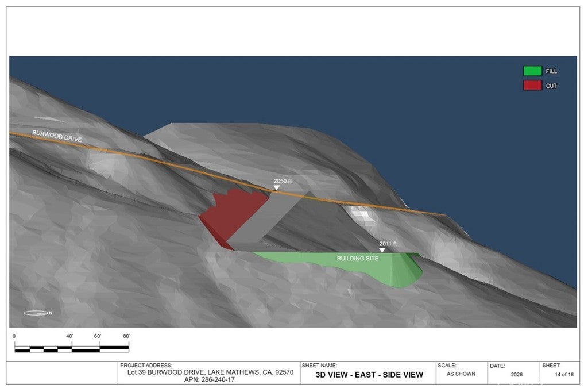This screenshot has width=588, height=392.
Task: Select the sheet name '3D VIEW - EAST - SIDE VIEW'
Action: (369, 375)
